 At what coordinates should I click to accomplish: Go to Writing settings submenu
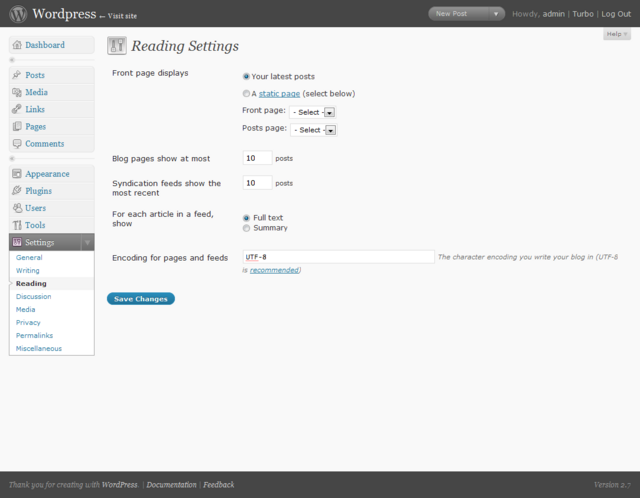[x=28, y=271]
